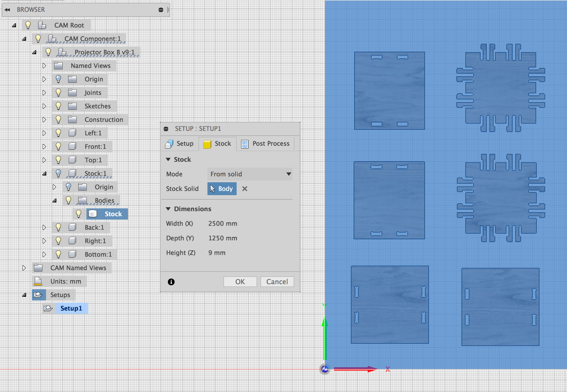Click the Setups folder icon in browser

[39, 295]
